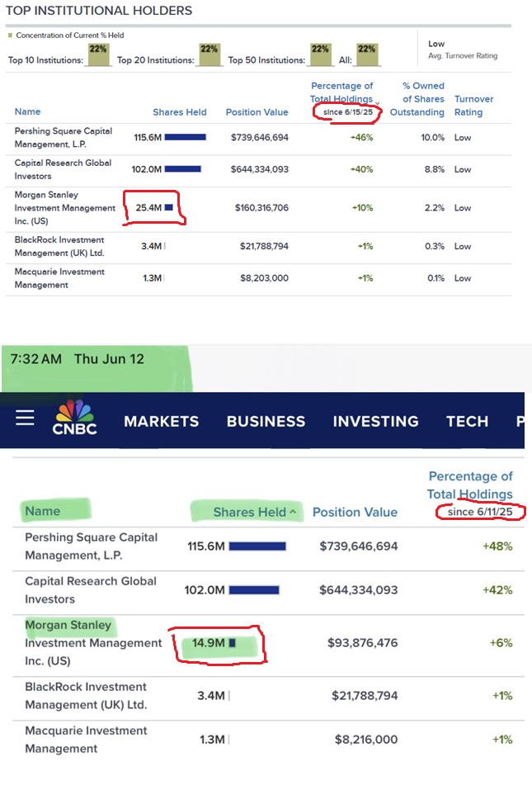Click the highlighted Name header in lower table
The width and height of the screenshot is (532, 785).
43,511
